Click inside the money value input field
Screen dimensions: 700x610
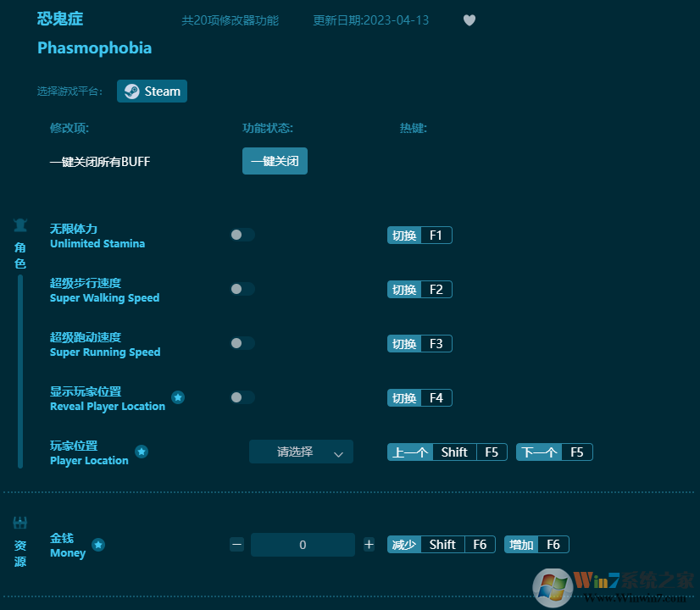(x=303, y=544)
